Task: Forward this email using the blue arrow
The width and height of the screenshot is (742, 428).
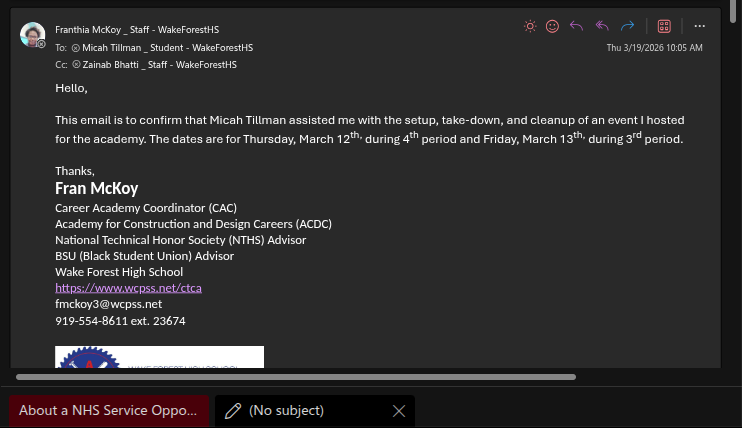Action: tap(628, 26)
